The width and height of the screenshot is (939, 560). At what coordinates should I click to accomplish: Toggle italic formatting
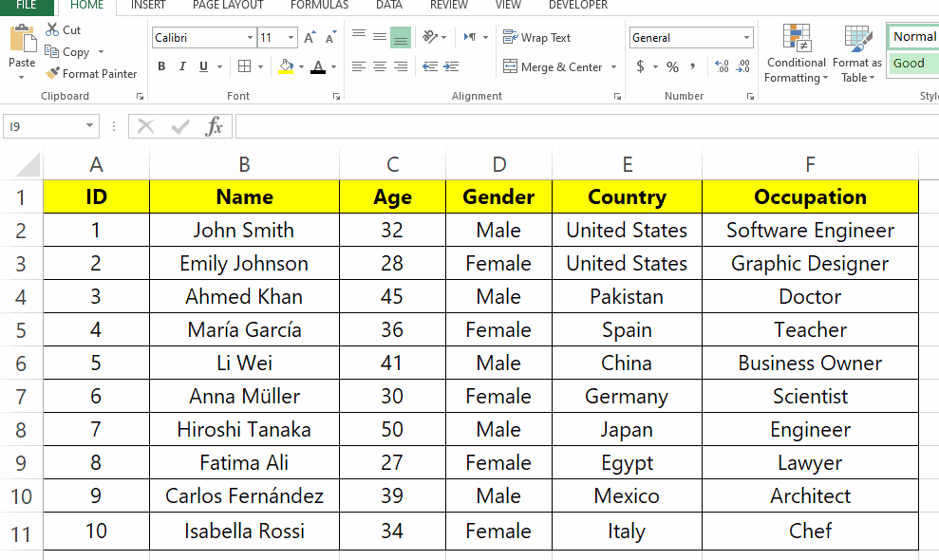[181, 67]
